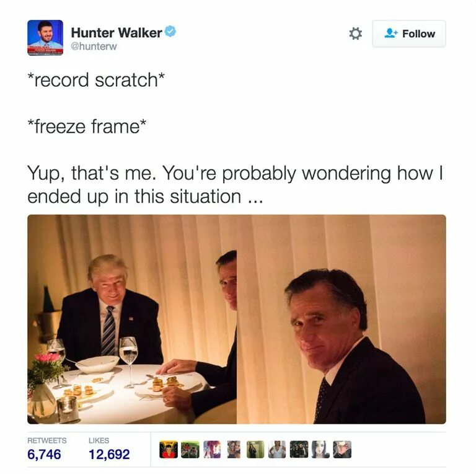Open the gear settings icon near Follow
Screen dimensions: 476x474
355,34
